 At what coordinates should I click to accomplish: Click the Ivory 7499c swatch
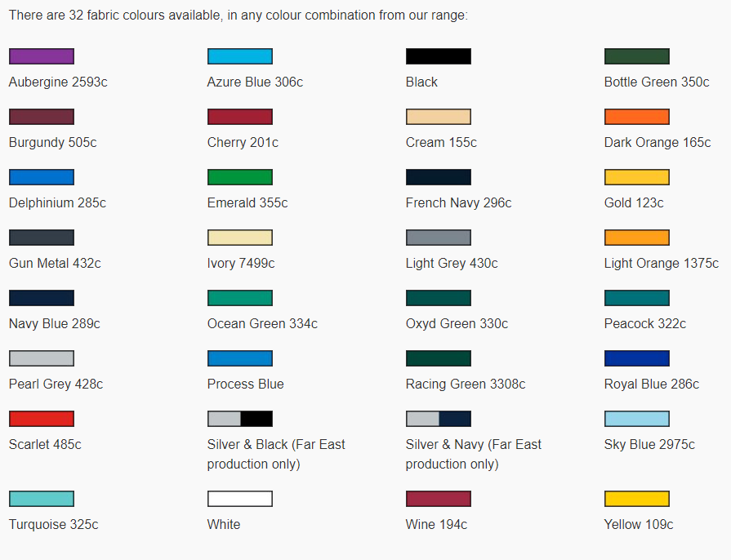[x=240, y=238]
